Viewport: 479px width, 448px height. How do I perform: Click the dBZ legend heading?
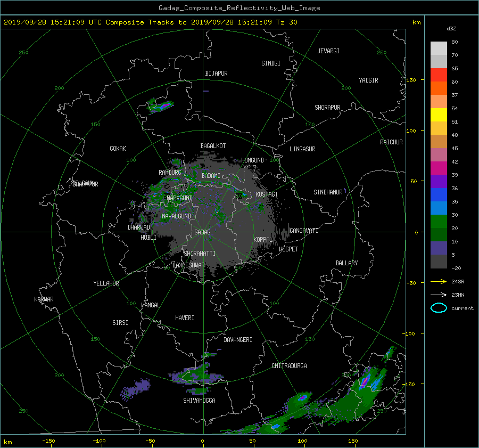[451, 29]
